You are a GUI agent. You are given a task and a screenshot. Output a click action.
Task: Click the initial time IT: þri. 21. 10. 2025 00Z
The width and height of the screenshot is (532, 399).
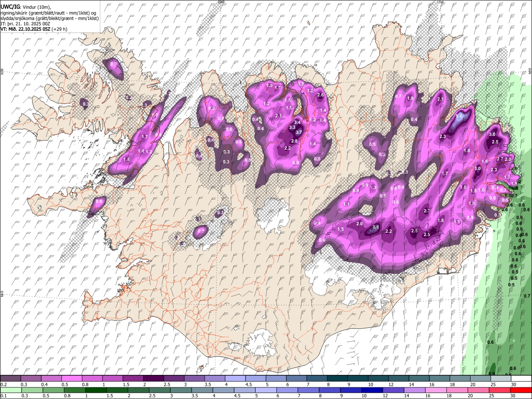25,24
